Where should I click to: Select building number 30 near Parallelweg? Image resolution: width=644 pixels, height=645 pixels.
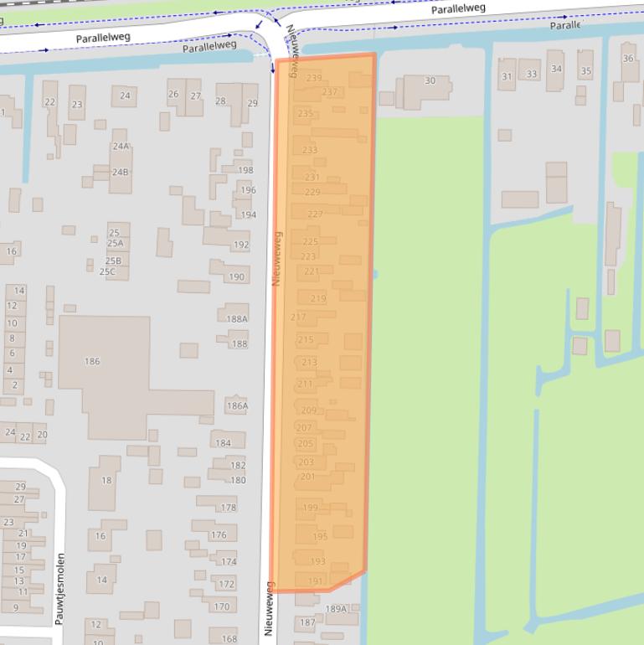tap(430, 81)
